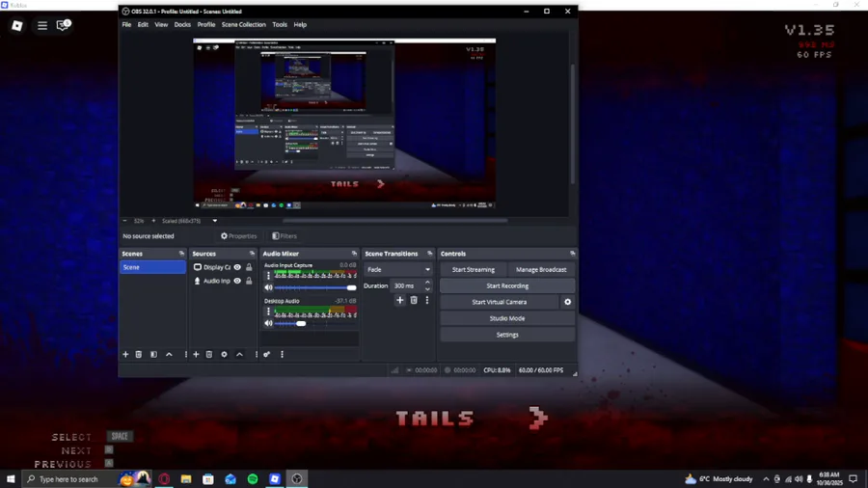This screenshot has width=868, height=488.
Task: Open the Edit menu
Action: [143, 24]
